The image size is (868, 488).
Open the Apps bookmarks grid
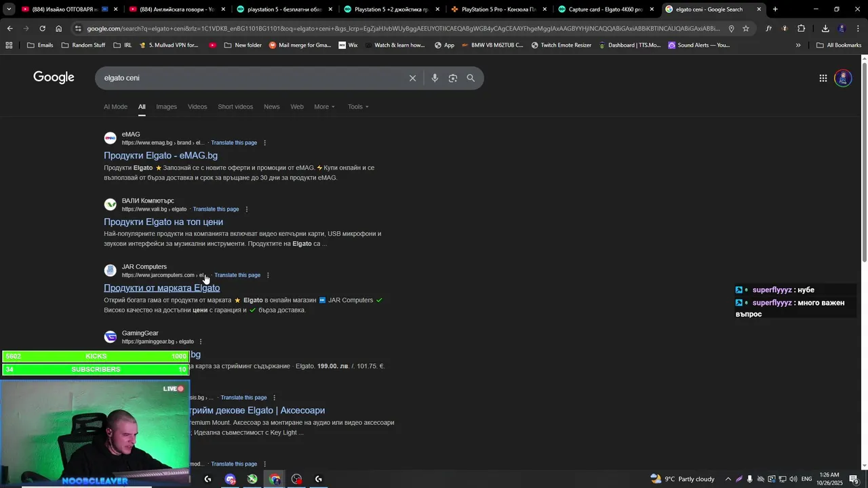(x=9, y=45)
